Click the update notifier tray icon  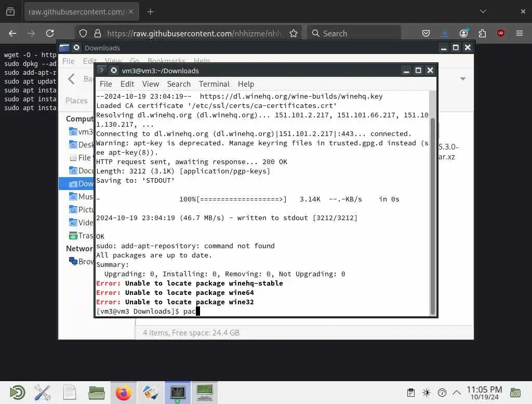coord(442,393)
